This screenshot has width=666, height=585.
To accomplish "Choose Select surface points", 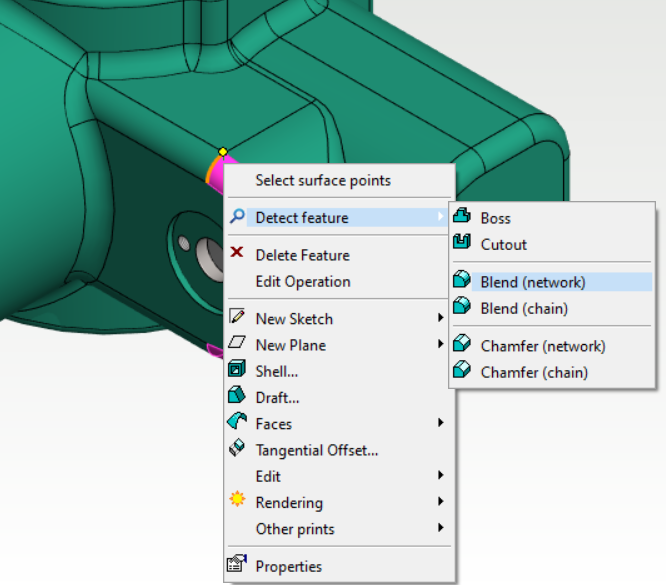I will click(323, 180).
